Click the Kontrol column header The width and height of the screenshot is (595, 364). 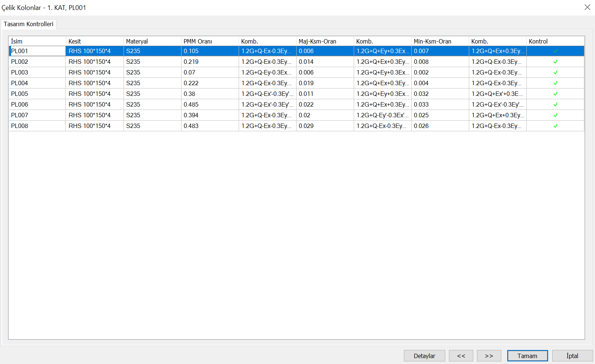[x=555, y=41]
